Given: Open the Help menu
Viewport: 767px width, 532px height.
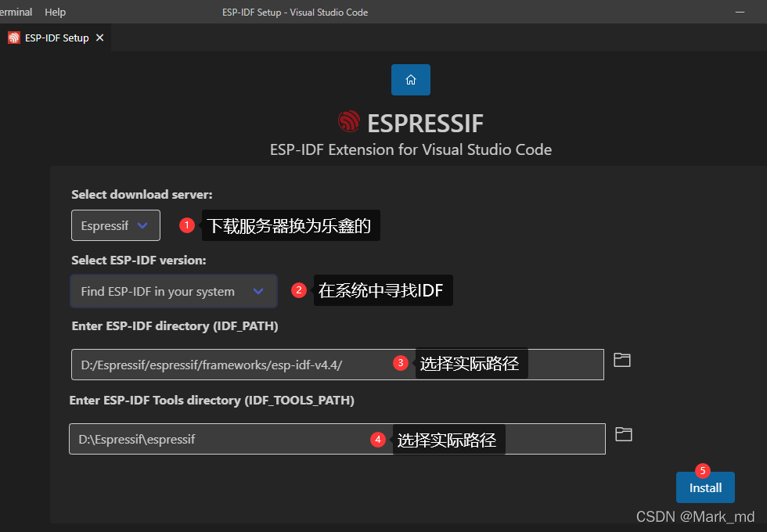Looking at the screenshot, I should point(55,12).
